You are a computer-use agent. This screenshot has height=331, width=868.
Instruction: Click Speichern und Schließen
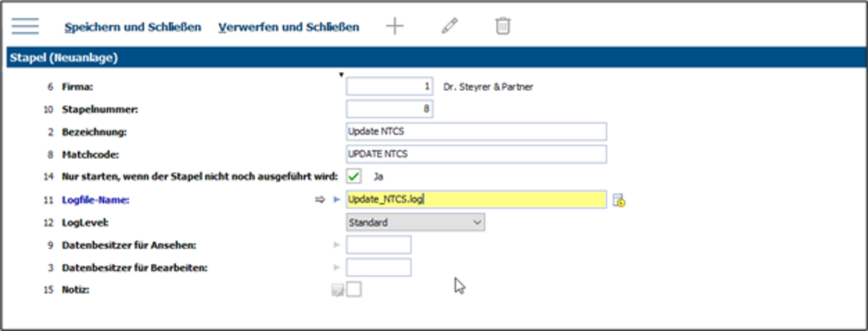pyautogui.click(x=133, y=27)
